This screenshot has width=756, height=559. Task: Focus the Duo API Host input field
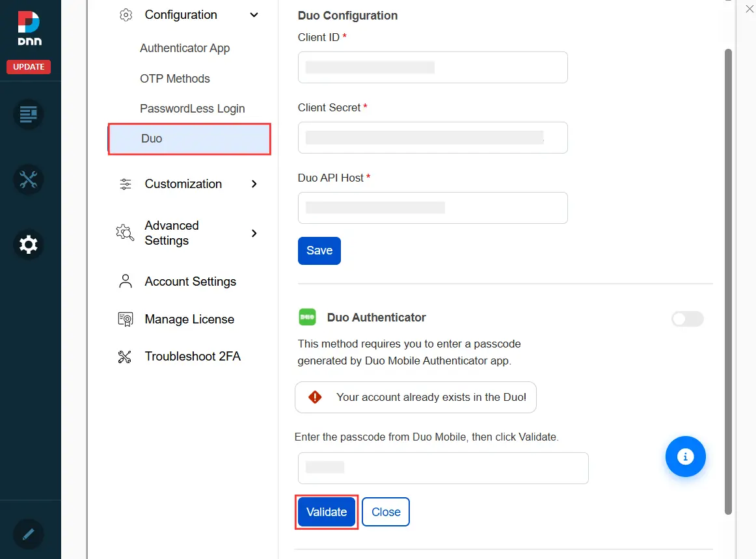click(x=433, y=208)
